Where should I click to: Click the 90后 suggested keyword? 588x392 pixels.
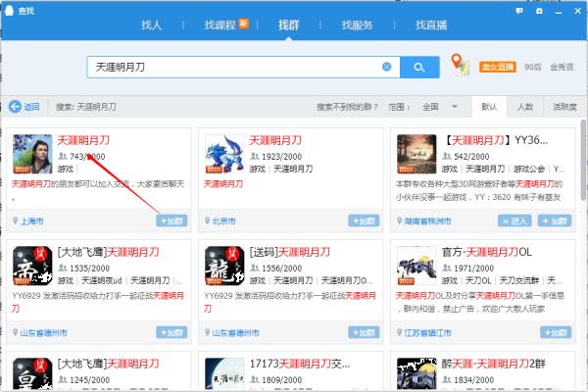(533, 68)
